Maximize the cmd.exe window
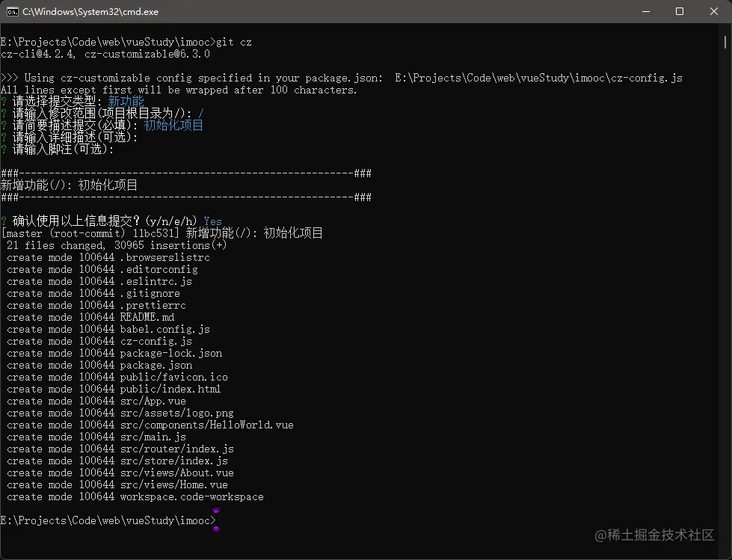732x560 pixels. click(680, 12)
